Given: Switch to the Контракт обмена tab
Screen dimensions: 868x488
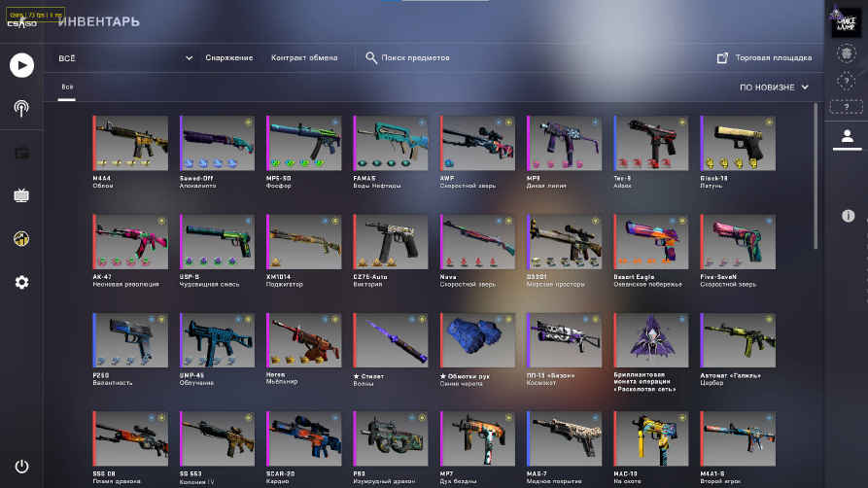Looking at the screenshot, I should (x=304, y=57).
